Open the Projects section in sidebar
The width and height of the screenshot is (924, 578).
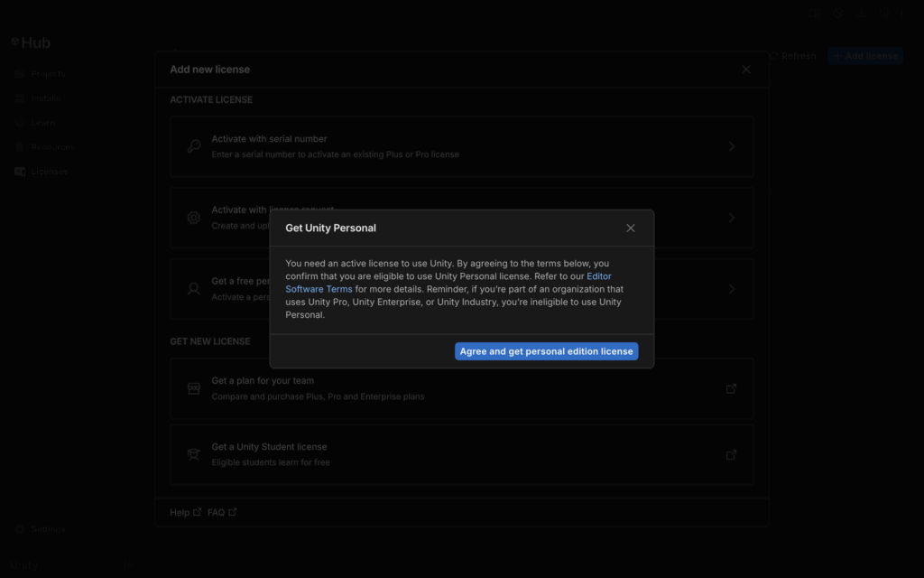pos(47,74)
